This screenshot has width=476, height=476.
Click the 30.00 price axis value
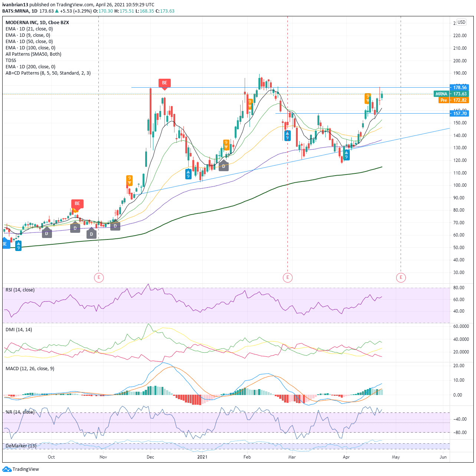pyautogui.click(x=459, y=273)
